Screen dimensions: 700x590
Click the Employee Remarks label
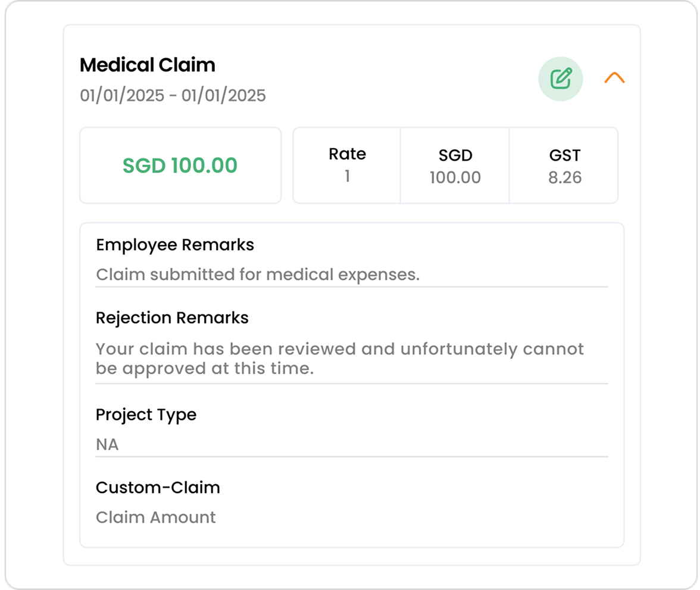pos(175,245)
